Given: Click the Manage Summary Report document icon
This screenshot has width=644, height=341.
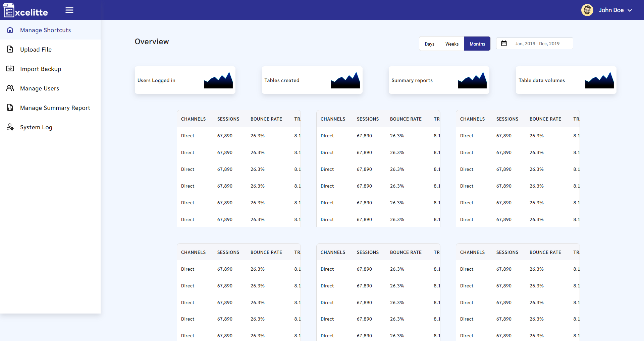Looking at the screenshot, I should 10,108.
